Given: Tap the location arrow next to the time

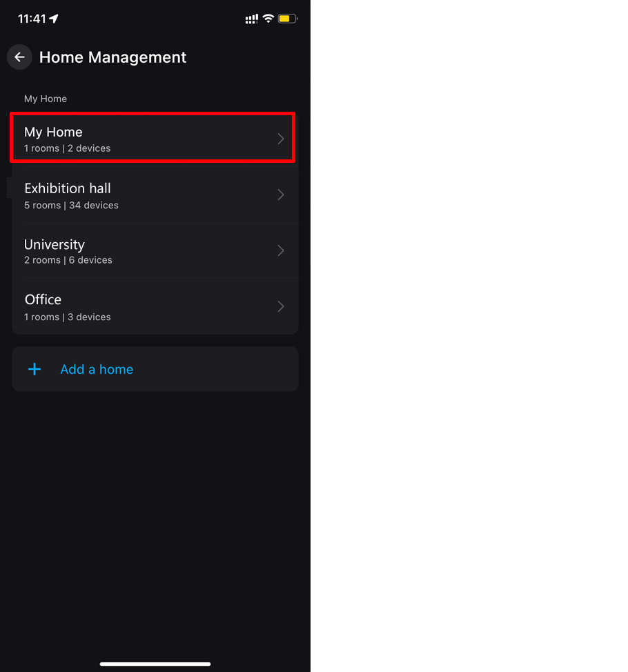Looking at the screenshot, I should click(x=54, y=19).
